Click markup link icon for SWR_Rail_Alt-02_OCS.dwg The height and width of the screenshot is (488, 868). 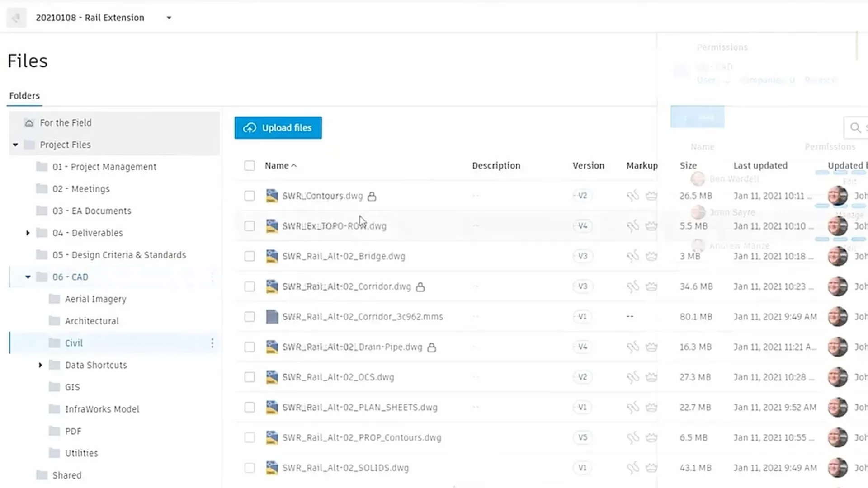pyautogui.click(x=633, y=377)
